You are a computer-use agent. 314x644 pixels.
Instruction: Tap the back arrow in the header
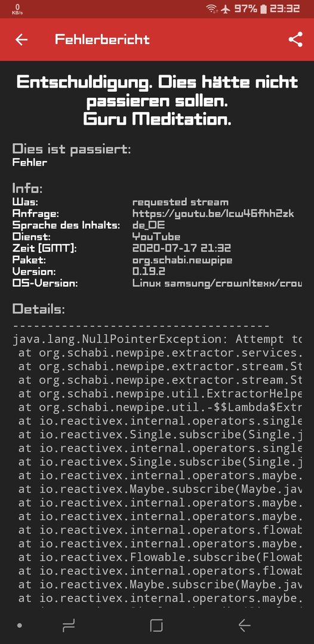click(x=21, y=39)
